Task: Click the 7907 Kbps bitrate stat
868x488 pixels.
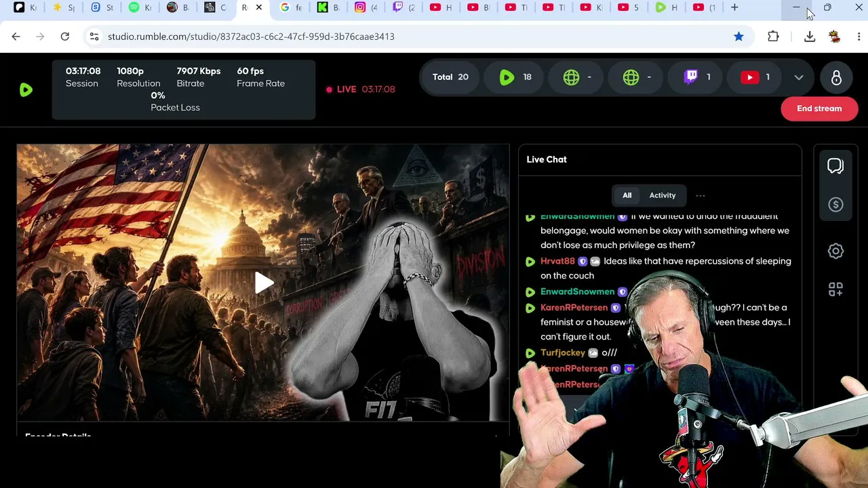Action: 199,77
